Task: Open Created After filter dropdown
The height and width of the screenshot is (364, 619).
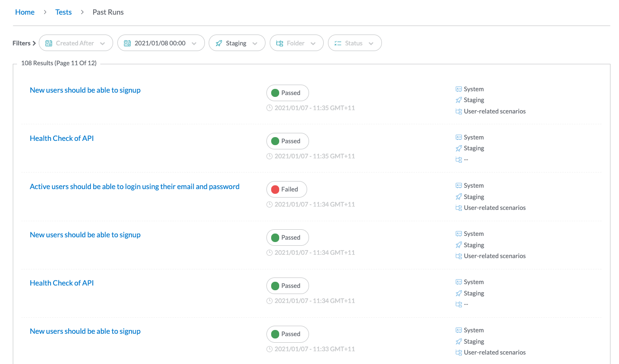Action: click(76, 43)
